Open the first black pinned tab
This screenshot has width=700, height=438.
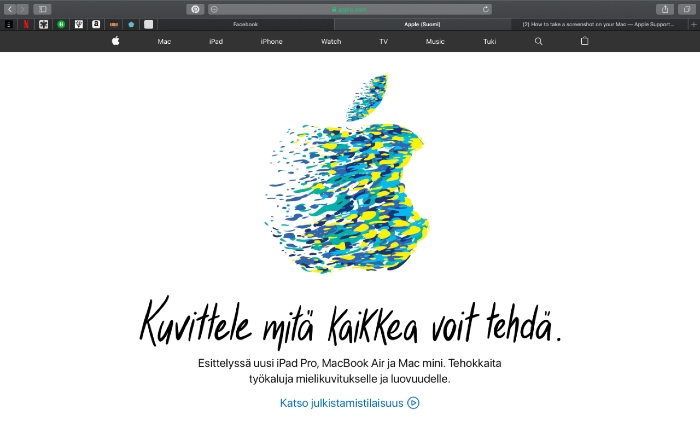point(9,25)
